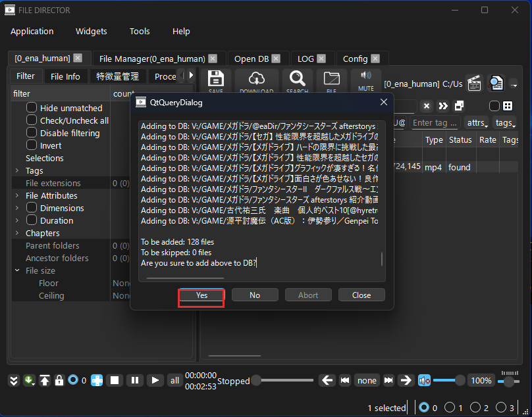
Task: Click the MUTE speaker icon in toolbar
Action: (x=366, y=80)
